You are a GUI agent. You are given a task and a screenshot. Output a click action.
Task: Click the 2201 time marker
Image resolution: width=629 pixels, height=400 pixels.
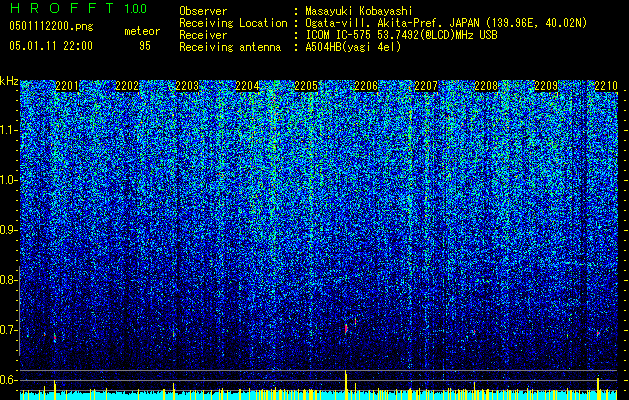67,86
